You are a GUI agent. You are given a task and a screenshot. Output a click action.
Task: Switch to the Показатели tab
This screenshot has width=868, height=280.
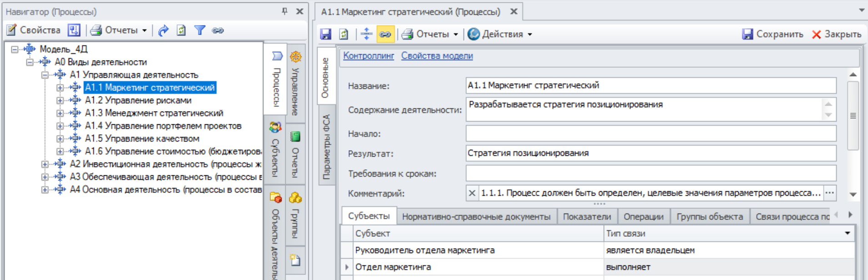click(x=586, y=217)
